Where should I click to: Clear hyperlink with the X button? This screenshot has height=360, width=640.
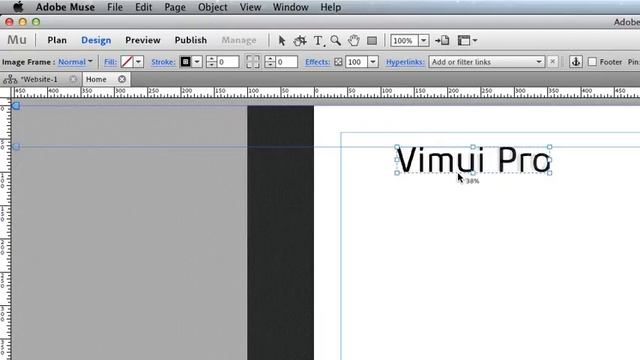[x=552, y=62]
